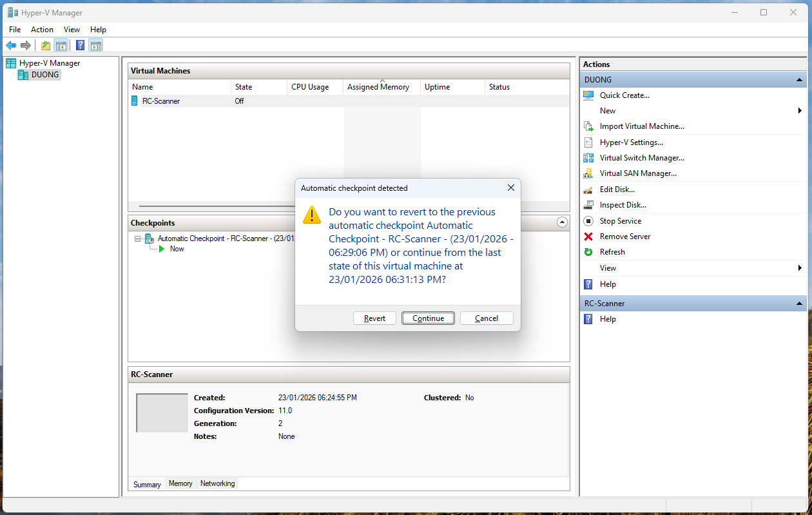The height and width of the screenshot is (515, 812).
Task: Click the Help icon under RC-Scanner actions
Action: 588,319
